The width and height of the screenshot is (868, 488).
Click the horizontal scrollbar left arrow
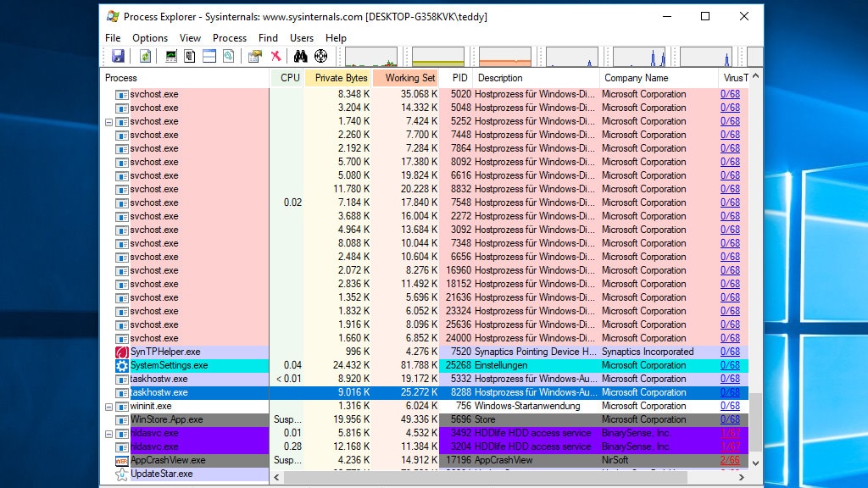[277, 477]
